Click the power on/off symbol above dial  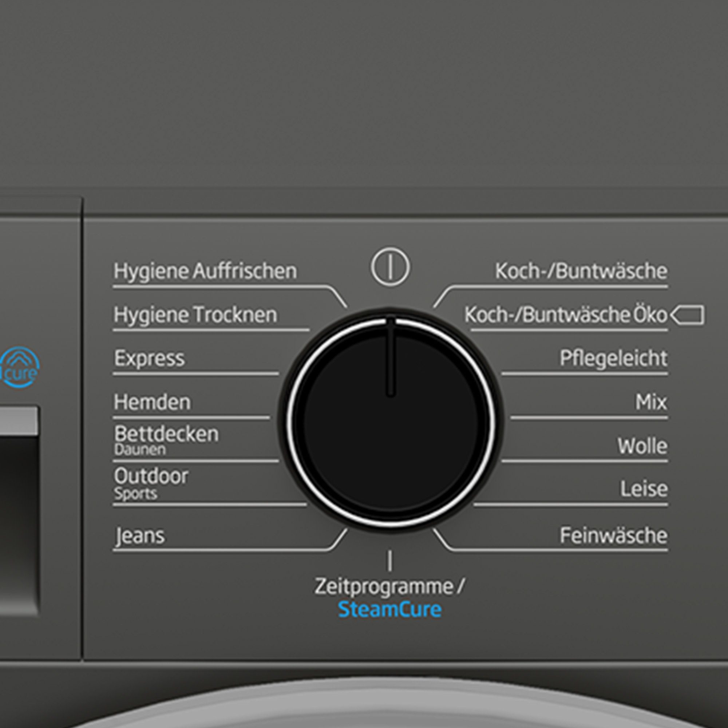tap(390, 266)
